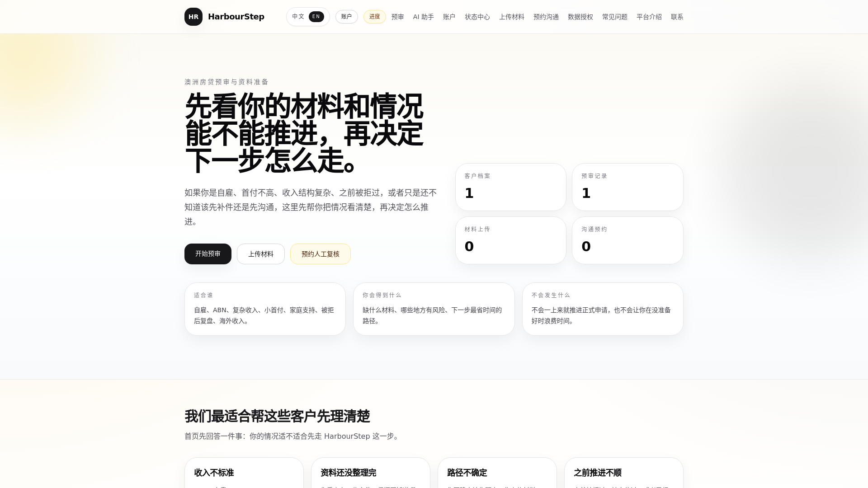Select the 你会得到什么 info card
868x488 pixels.
434,309
